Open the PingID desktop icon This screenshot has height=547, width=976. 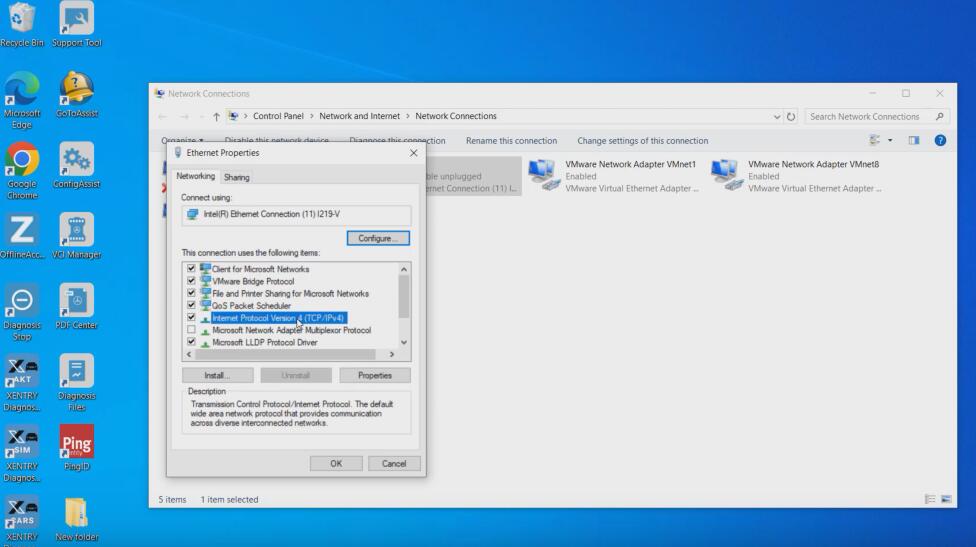click(77, 447)
